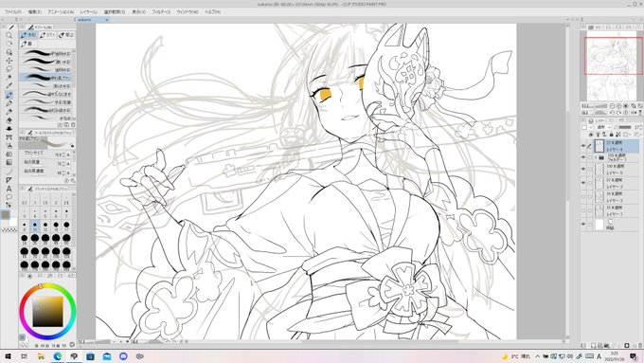The width and height of the screenshot is (644, 363).
Task: Click the Windows Start button
Action: [8, 356]
